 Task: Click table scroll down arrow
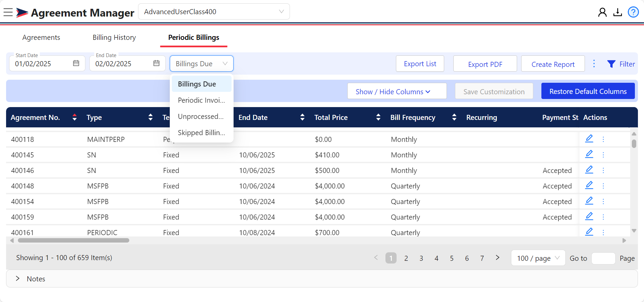634,231
